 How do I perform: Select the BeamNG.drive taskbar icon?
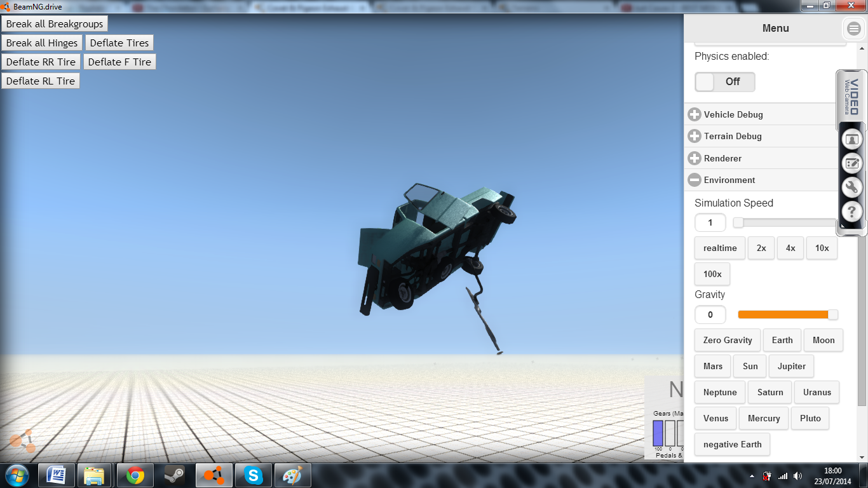(214, 475)
